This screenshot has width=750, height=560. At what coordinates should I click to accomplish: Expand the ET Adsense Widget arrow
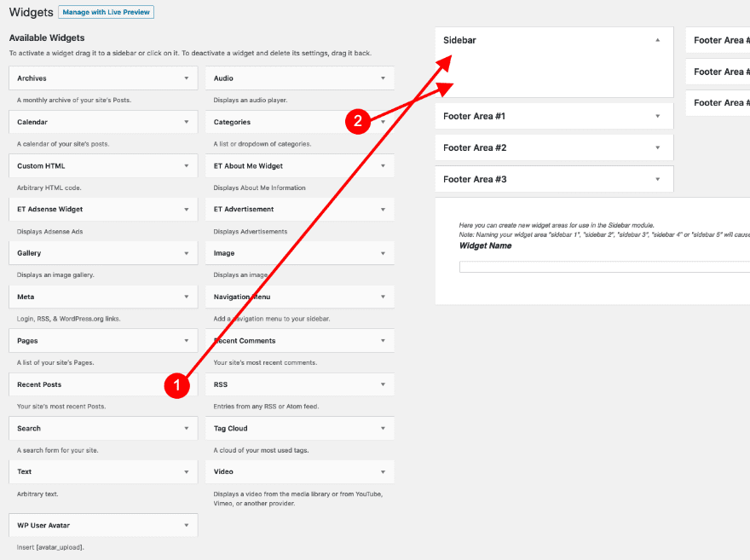click(186, 209)
